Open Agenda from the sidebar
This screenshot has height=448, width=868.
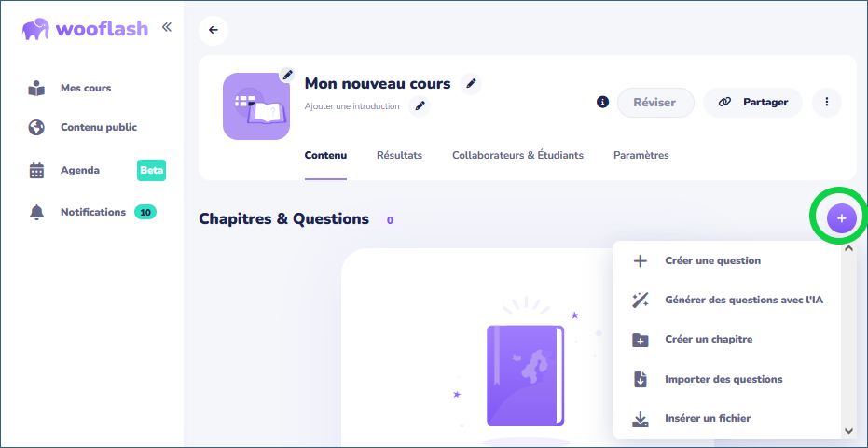click(80, 170)
